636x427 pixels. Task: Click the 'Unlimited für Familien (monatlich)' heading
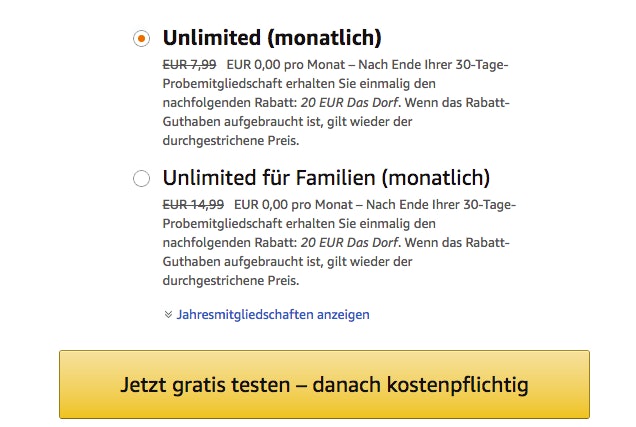326,179
